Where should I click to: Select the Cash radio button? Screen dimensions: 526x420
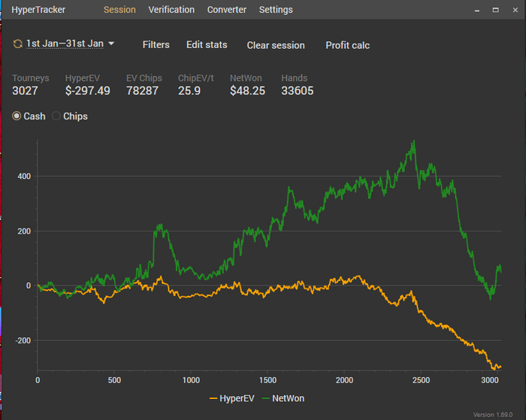(17, 116)
